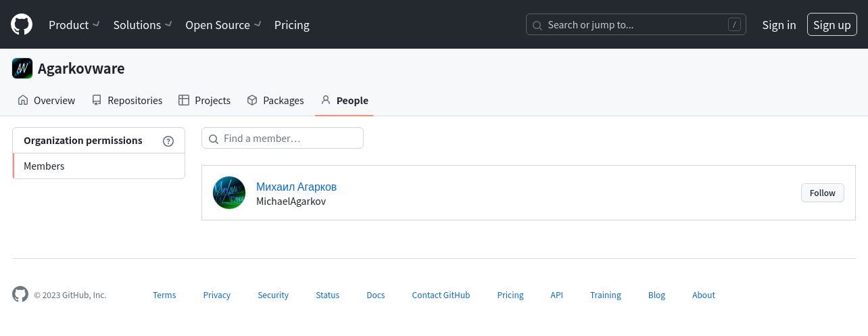Open the Agarkovware organization name link
The width and height of the screenshot is (868, 336).
click(x=81, y=68)
